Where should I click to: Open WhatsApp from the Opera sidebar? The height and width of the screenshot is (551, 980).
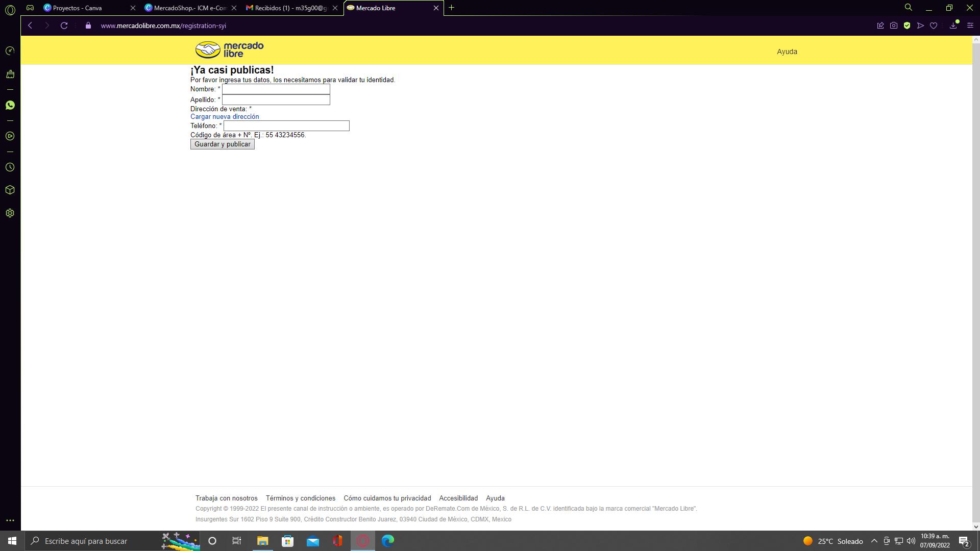(10, 105)
